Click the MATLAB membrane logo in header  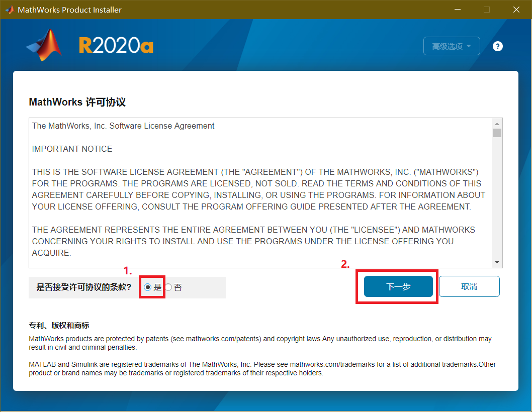tap(44, 46)
